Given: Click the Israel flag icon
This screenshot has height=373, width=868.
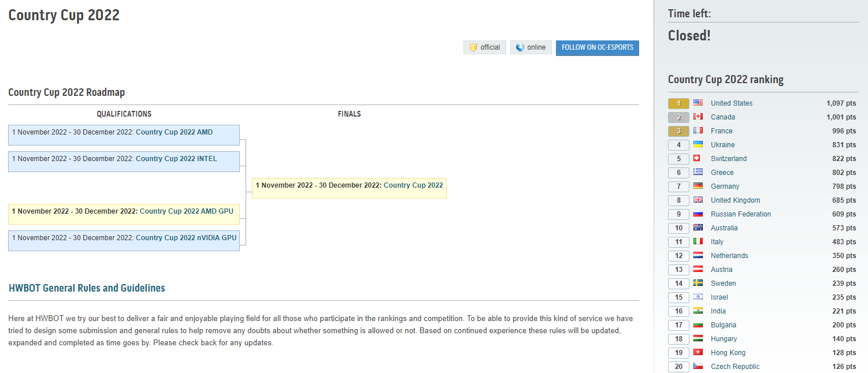Looking at the screenshot, I should pyautogui.click(x=698, y=297).
